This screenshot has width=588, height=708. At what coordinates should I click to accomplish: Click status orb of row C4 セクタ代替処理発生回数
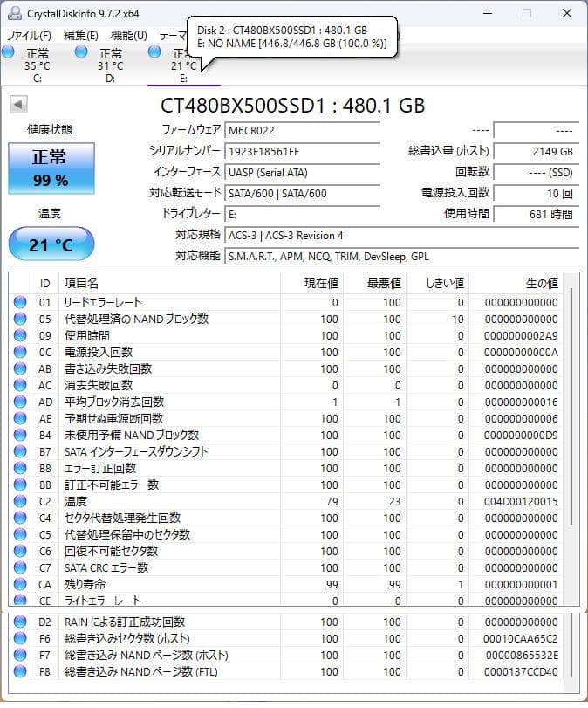coord(20,518)
